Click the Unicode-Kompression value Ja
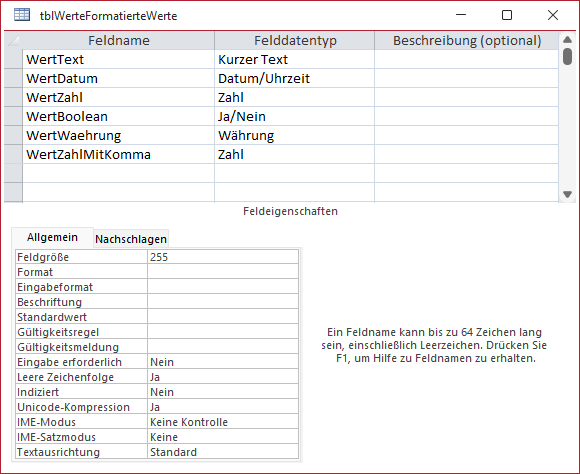Image resolution: width=580 pixels, height=474 pixels. [x=223, y=407]
